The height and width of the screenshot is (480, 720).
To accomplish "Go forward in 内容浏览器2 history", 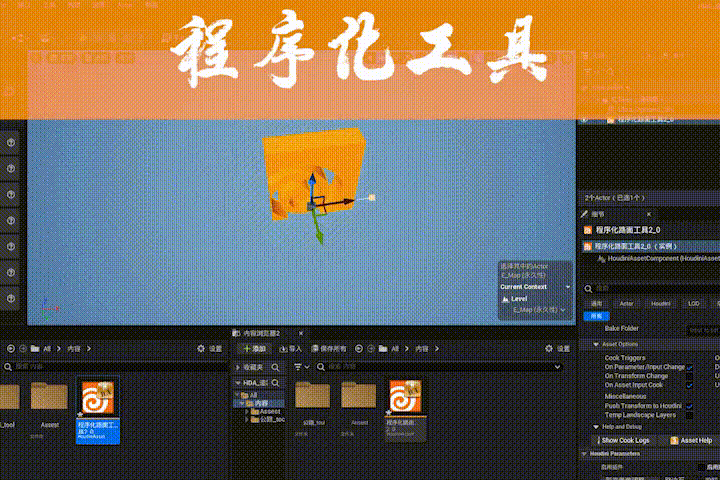I will click(x=371, y=349).
